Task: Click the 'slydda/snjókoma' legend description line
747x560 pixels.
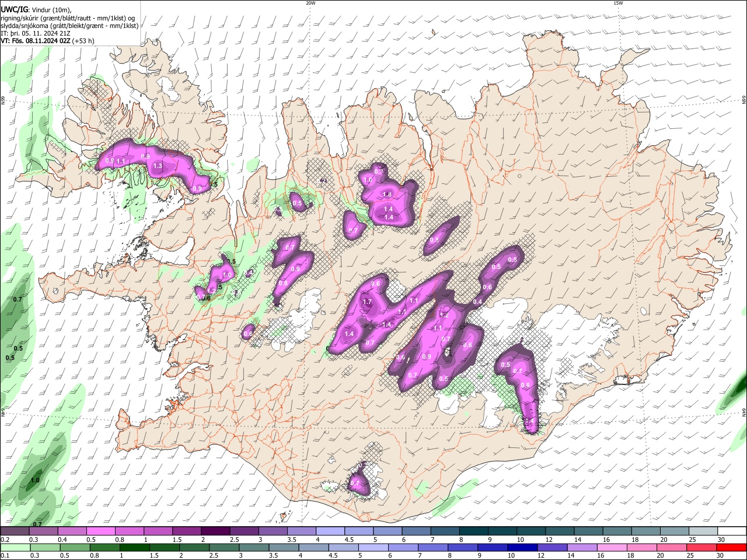Action: click(69, 26)
